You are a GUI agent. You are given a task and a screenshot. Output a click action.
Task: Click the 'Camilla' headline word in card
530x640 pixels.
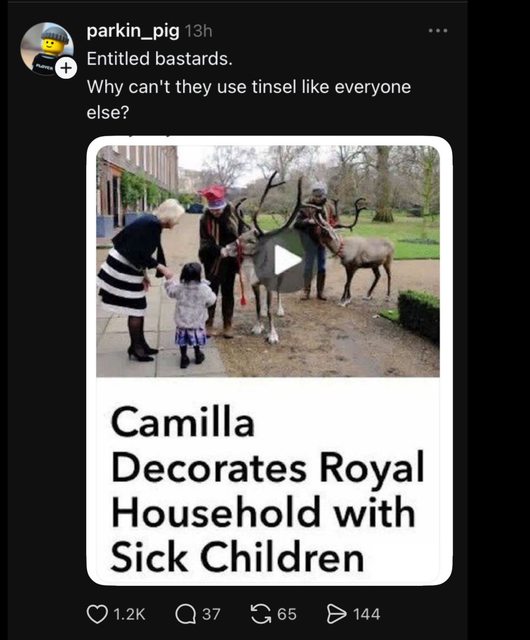pyautogui.click(x=183, y=422)
